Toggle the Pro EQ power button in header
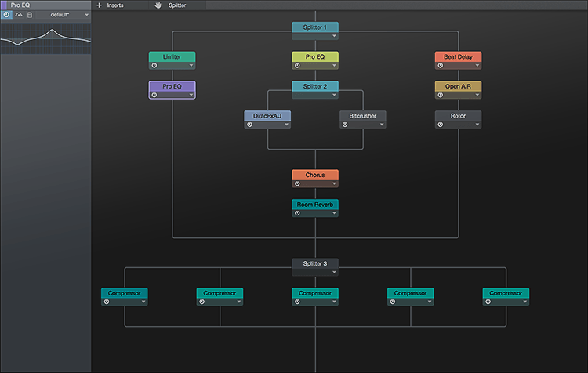588x373 pixels. point(6,15)
